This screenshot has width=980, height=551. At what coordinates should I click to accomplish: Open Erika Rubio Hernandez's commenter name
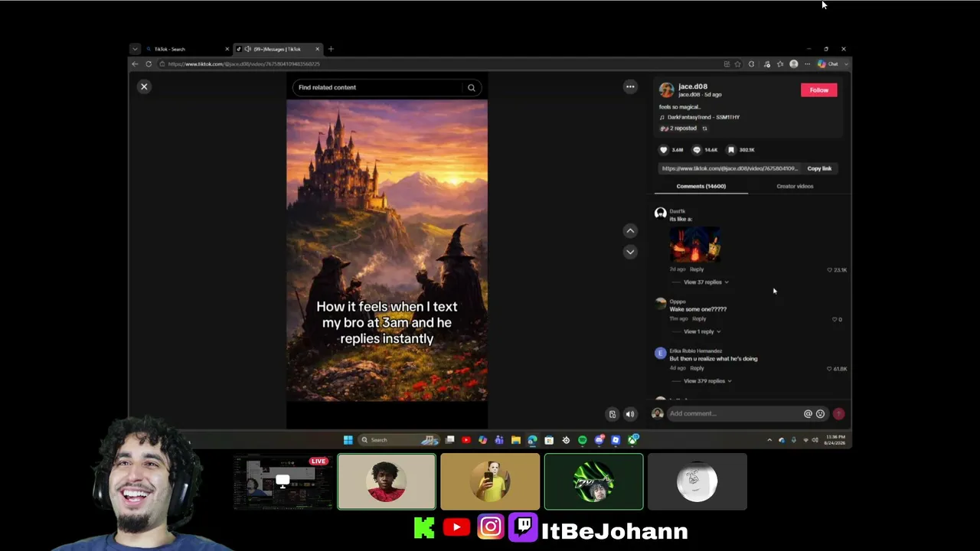[695, 351]
